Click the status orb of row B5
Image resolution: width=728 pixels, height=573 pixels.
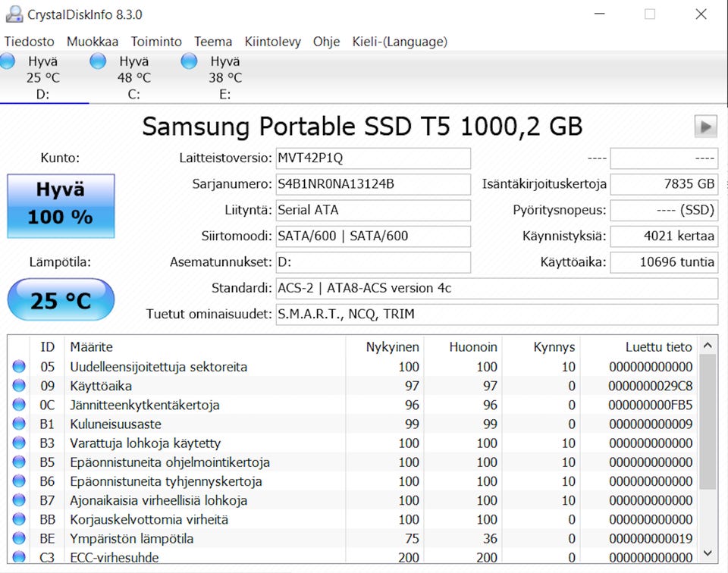tap(19, 462)
